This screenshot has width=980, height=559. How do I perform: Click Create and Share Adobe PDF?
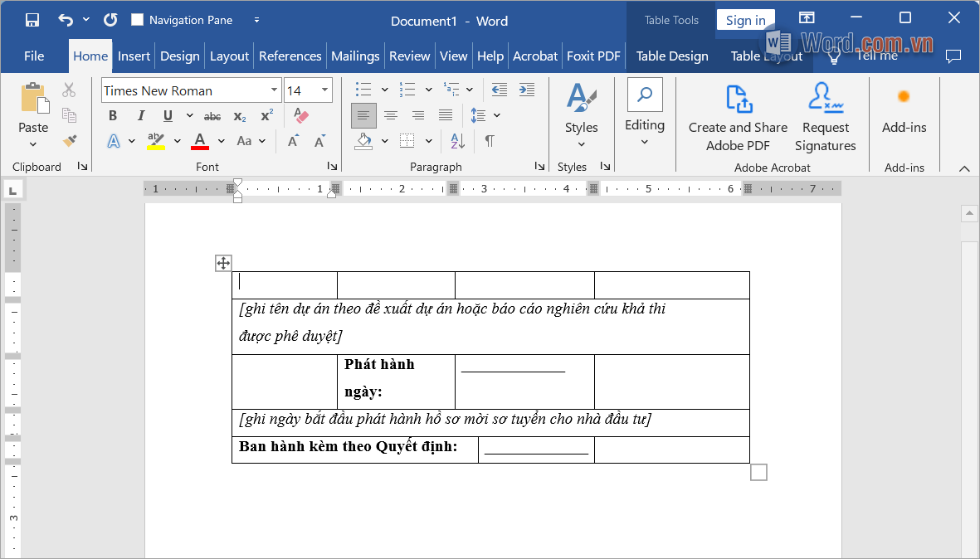[738, 116]
